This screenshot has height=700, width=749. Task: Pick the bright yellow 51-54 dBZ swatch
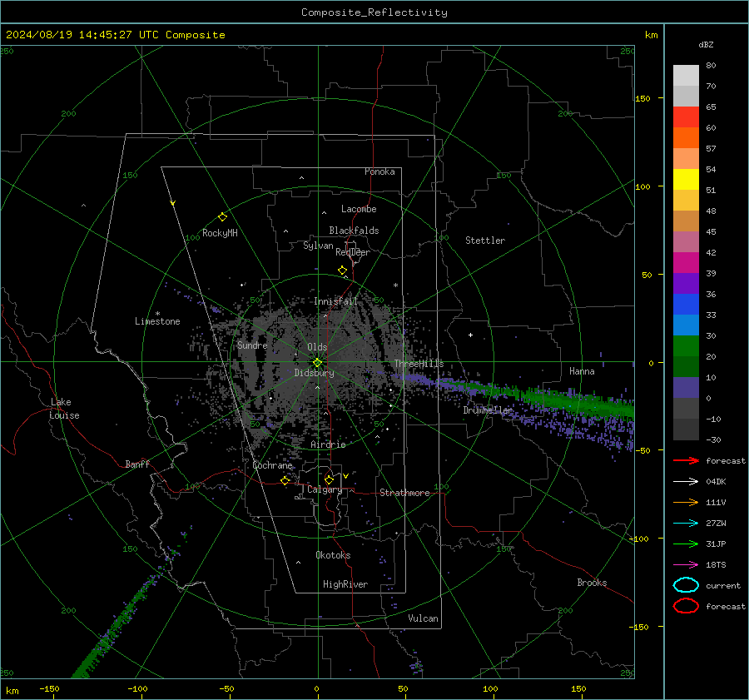tap(686, 179)
